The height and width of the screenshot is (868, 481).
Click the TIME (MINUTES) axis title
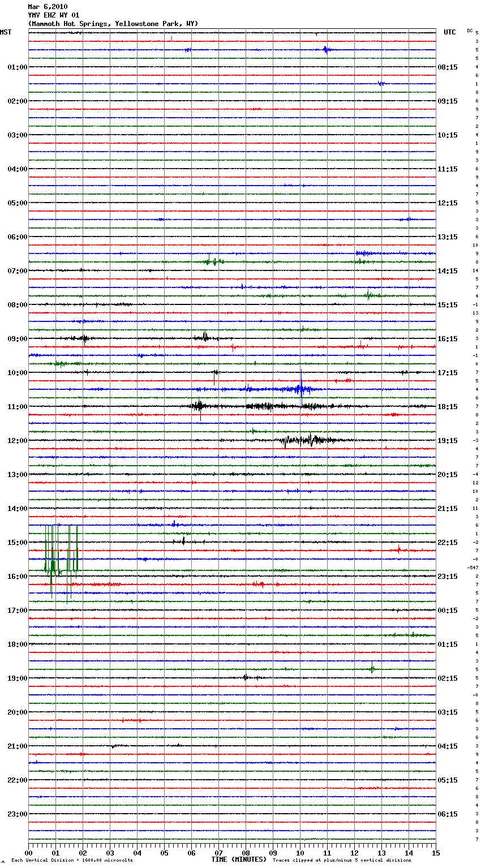[239, 860]
